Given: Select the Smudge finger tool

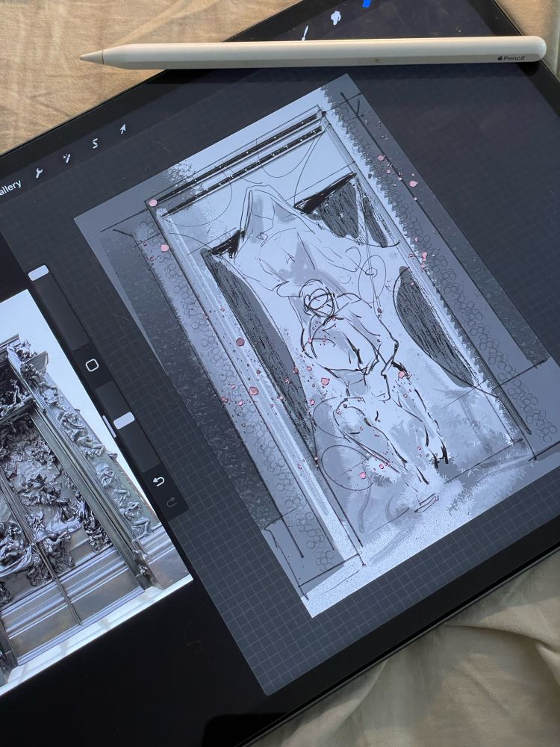Looking at the screenshot, I should click(x=336, y=17).
